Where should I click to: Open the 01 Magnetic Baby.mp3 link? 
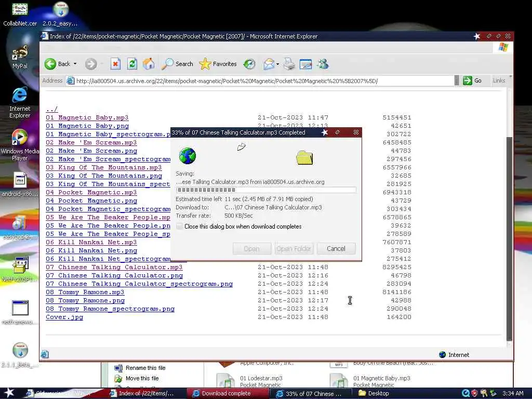87,117
